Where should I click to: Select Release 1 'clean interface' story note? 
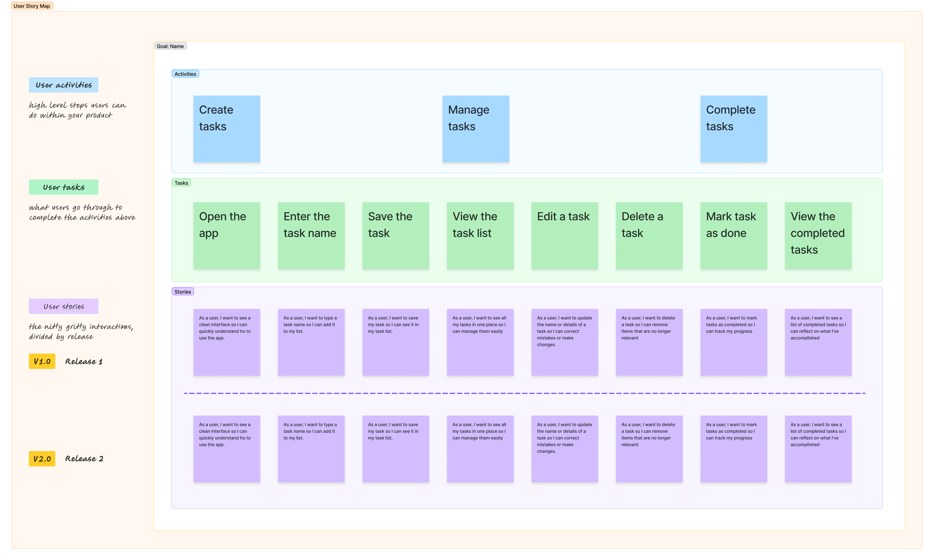point(227,342)
